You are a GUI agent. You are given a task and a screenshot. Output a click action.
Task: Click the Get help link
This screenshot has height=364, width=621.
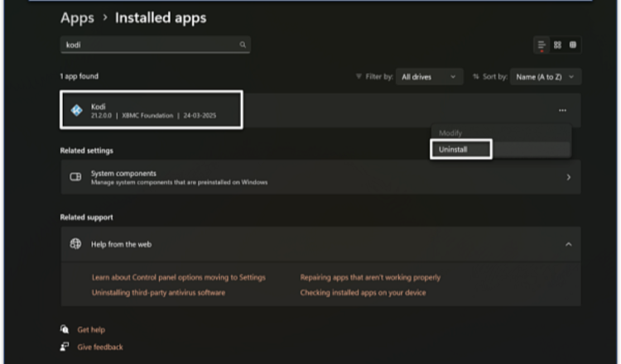(91, 329)
